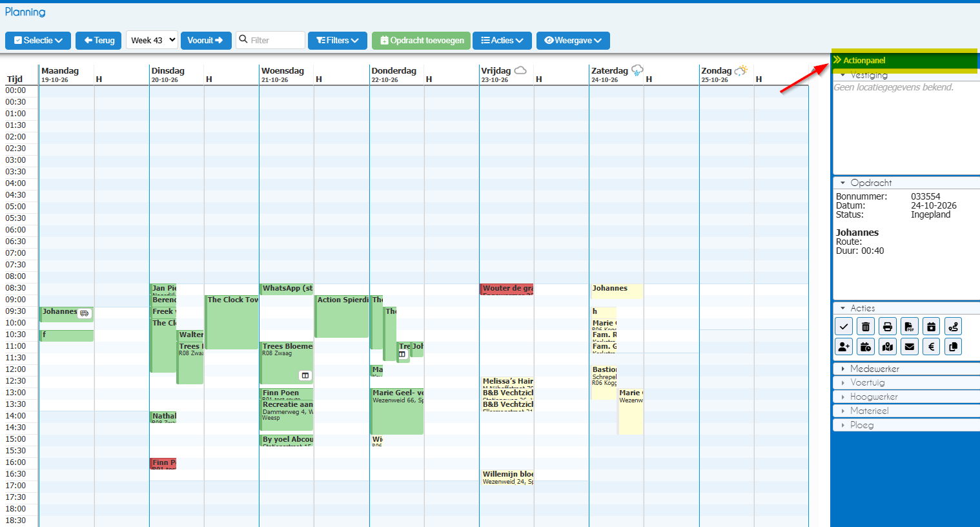This screenshot has width=980, height=527.
Task: Open the Week 43 selector
Action: (x=152, y=40)
